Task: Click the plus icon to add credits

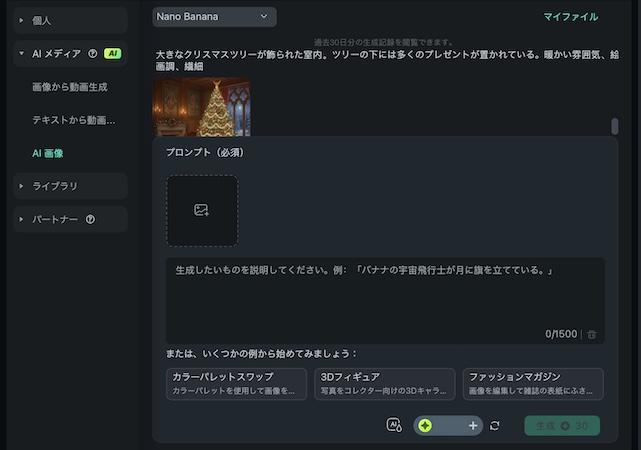Action: point(473,426)
